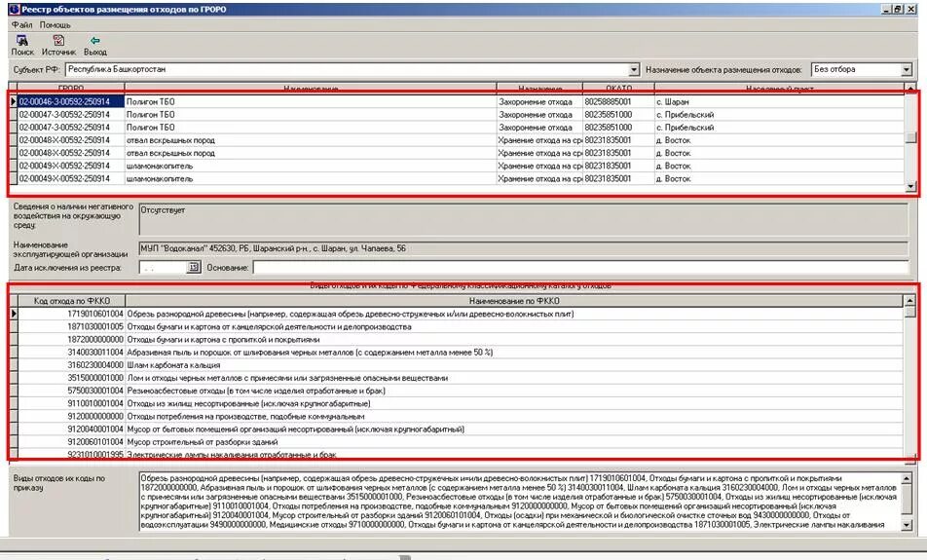Viewport: 927px width, 560px height.
Task: Click the Поиск toolbar icon
Action: click(21, 40)
